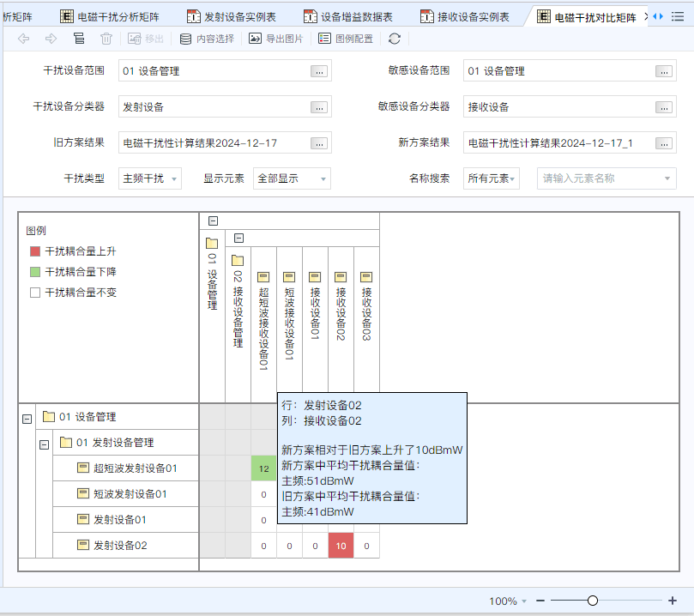Screen dimensions: 694x616
Task: Click the 01 设备管理 row folder icon
Action: click(49, 416)
